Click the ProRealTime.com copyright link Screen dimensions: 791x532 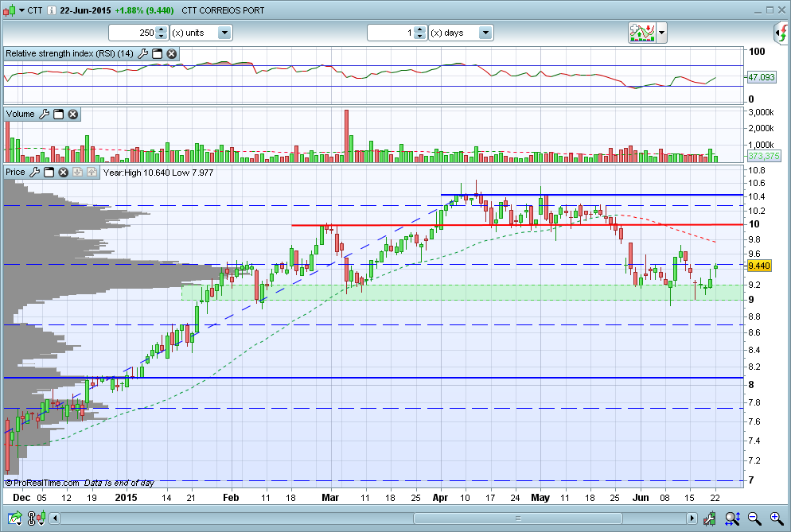click(x=44, y=483)
